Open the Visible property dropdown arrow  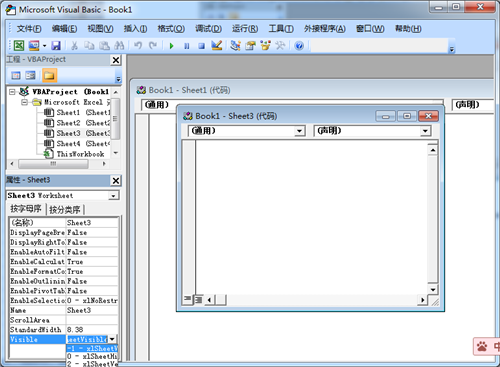112,339
